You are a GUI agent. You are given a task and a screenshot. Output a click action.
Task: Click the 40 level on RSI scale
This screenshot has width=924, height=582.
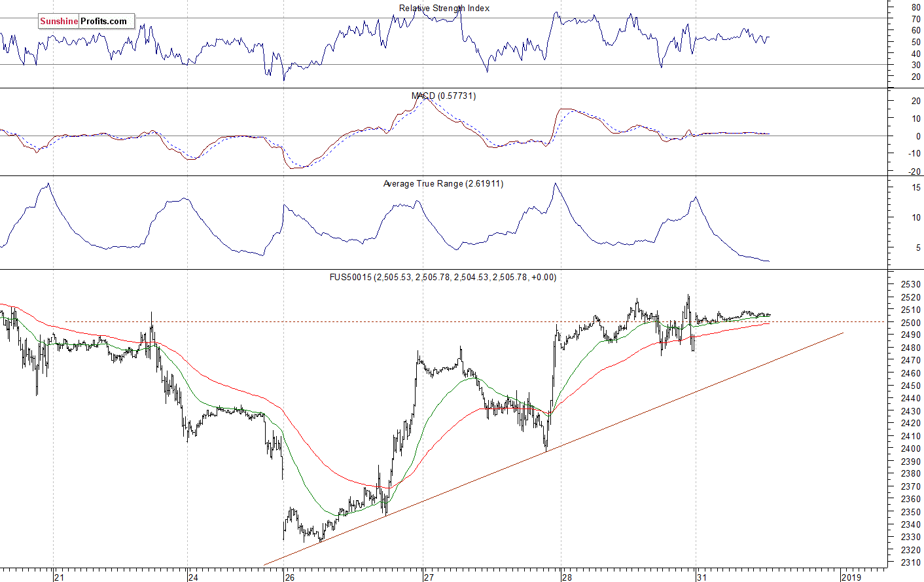tap(916, 54)
